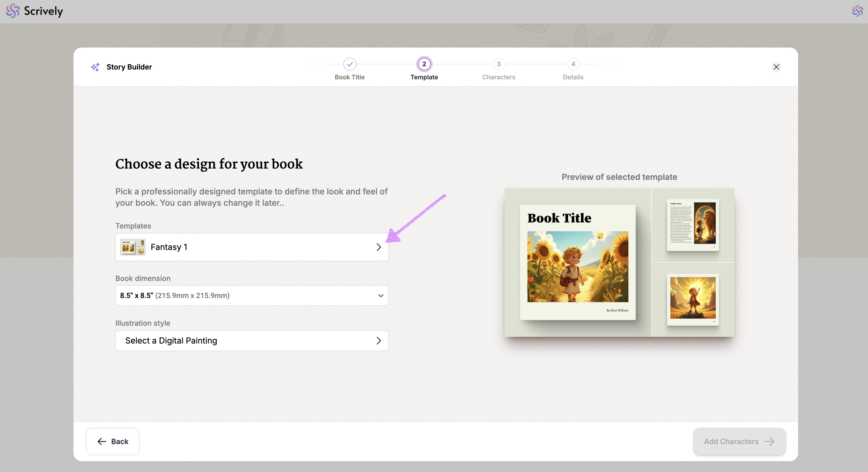
Task: Go to step 4 Details circle
Action: pyautogui.click(x=573, y=64)
